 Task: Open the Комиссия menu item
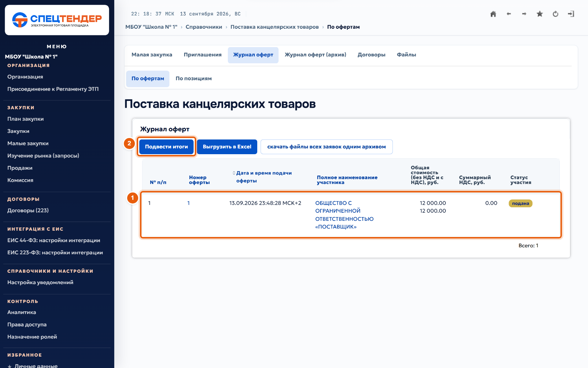(x=20, y=180)
